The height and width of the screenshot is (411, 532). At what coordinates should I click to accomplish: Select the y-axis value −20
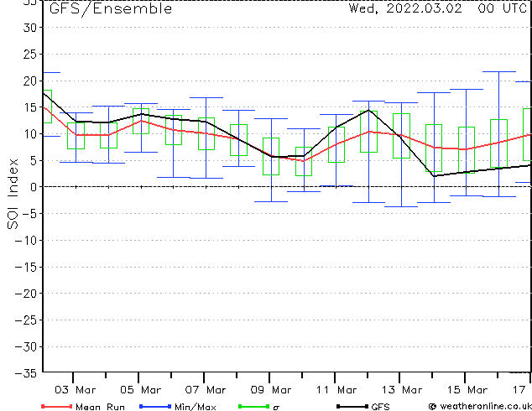[x=26, y=294]
